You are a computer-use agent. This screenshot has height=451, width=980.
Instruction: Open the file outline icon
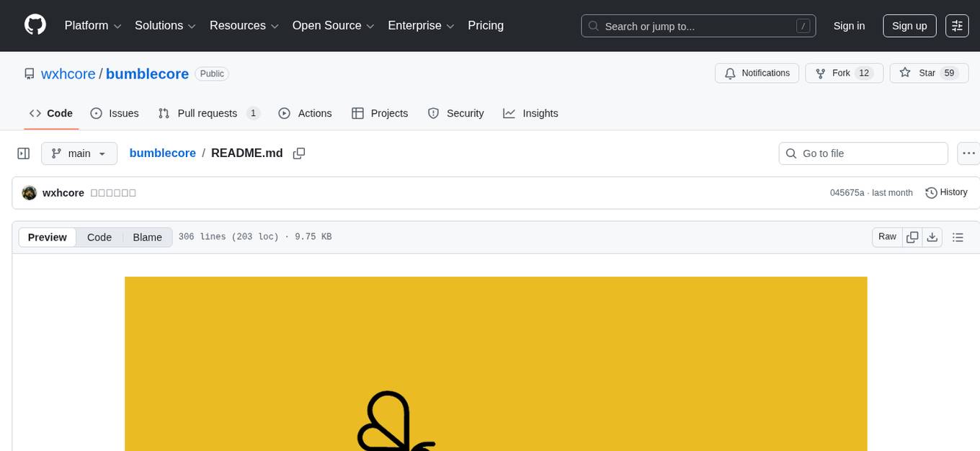958,236
